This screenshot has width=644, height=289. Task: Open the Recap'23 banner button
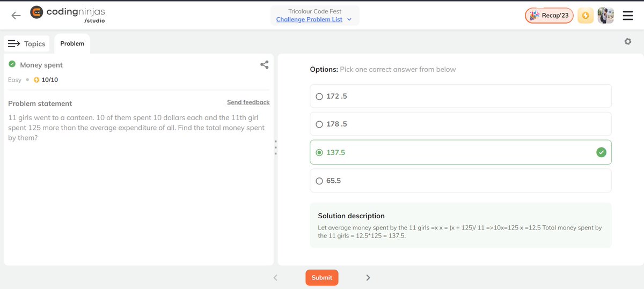point(549,16)
